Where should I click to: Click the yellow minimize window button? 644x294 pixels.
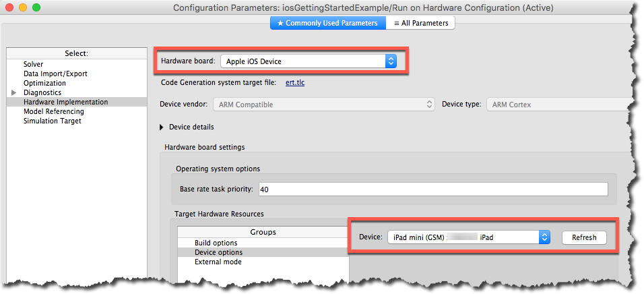tap(23, 7)
